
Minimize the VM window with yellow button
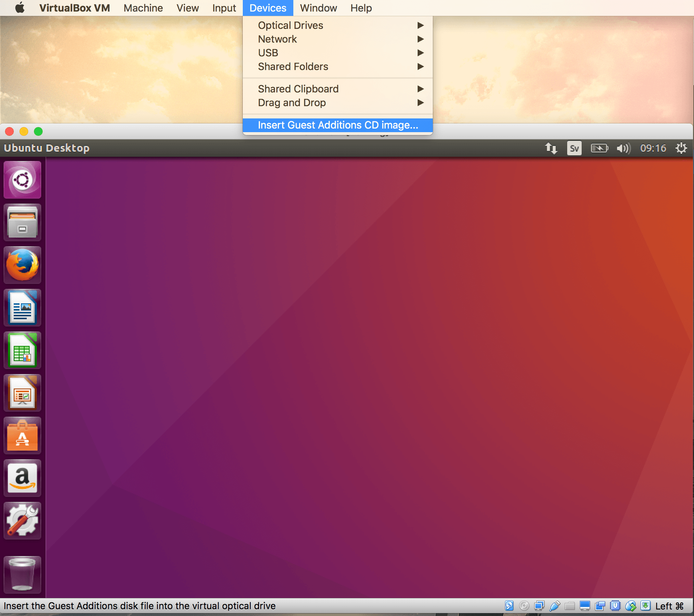pos(24,131)
